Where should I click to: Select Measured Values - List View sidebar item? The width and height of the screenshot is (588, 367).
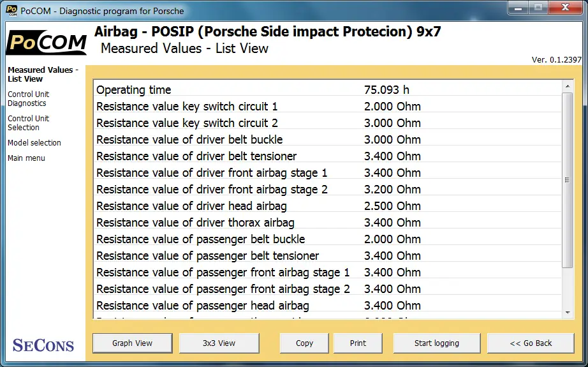pyautogui.click(x=43, y=74)
